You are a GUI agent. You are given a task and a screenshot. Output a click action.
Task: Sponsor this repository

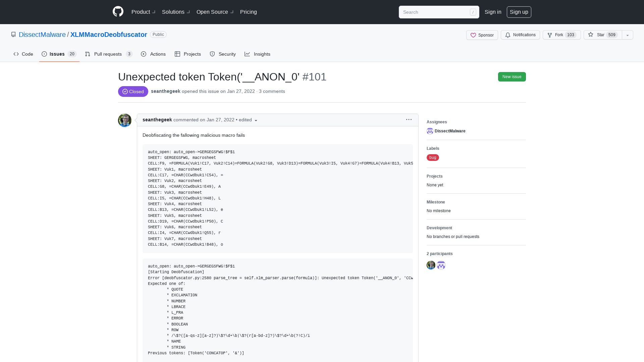(x=482, y=35)
